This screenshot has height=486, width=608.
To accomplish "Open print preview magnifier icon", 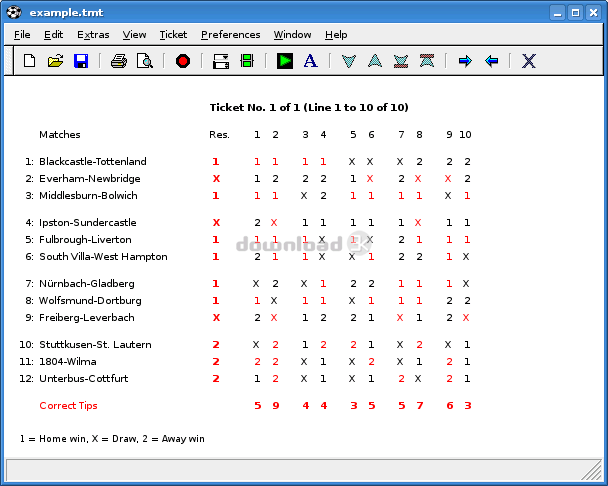I will pos(145,61).
